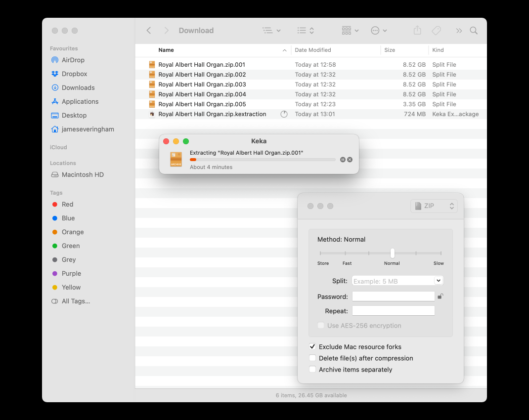Click the Share toolbar icon

[417, 30]
